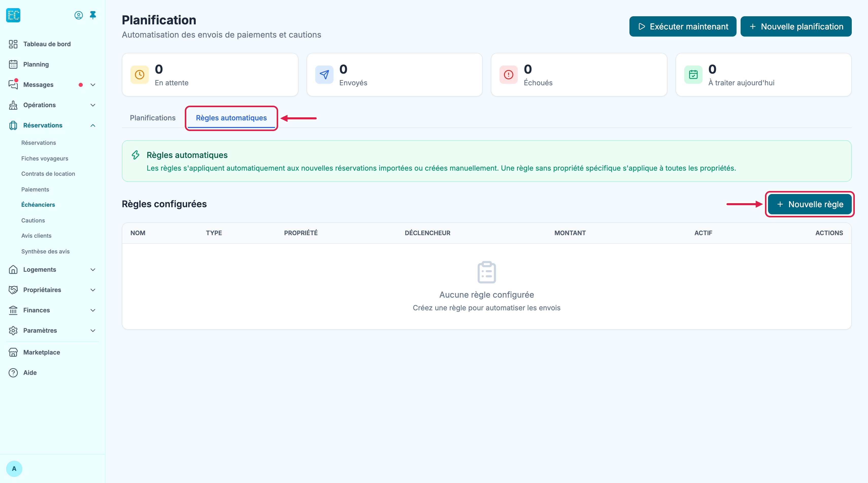Click the Marketplace store icon
This screenshot has height=483, width=868.
coord(13,352)
